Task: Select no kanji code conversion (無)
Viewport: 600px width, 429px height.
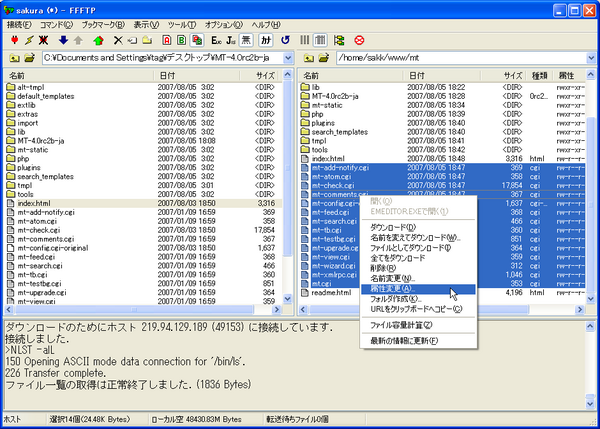Action: pyautogui.click(x=246, y=40)
